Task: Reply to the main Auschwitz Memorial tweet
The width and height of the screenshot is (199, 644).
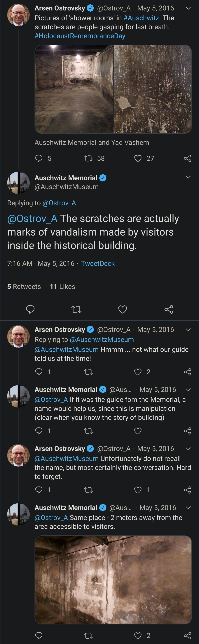Action: pos(30,309)
